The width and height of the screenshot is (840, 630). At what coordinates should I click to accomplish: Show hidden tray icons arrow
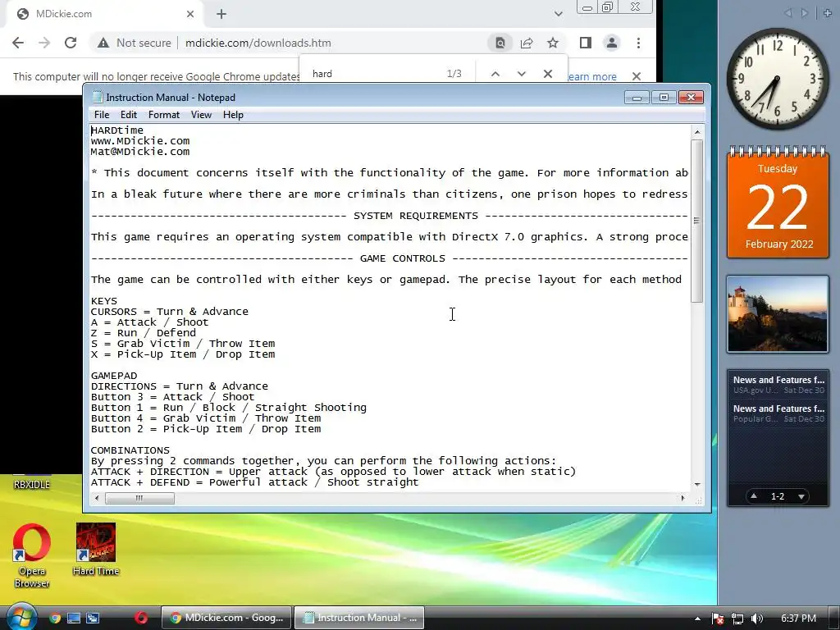[697, 619]
